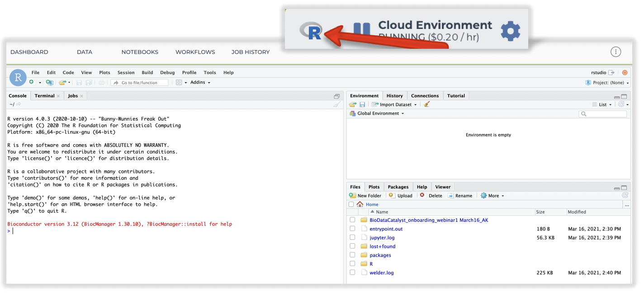Rename the selected file
644x300 pixels.
tap(460, 196)
